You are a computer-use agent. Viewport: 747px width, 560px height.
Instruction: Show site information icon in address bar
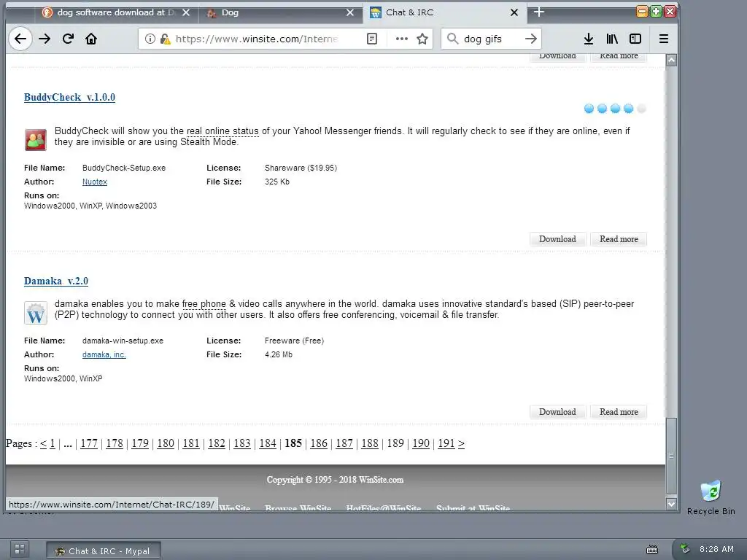pos(150,39)
